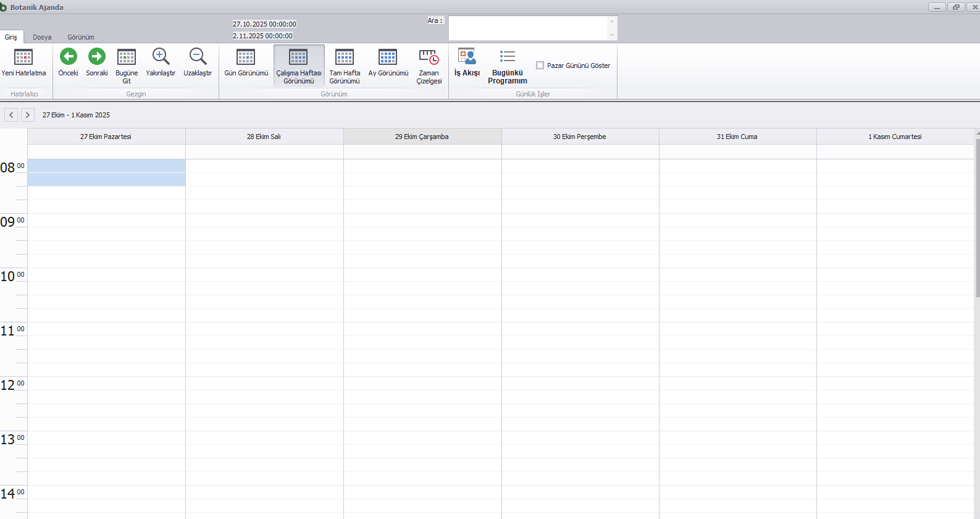Screen dimensions: 980x519
Task: Select the 29 Ekim Çarşamba column header
Action: point(422,137)
